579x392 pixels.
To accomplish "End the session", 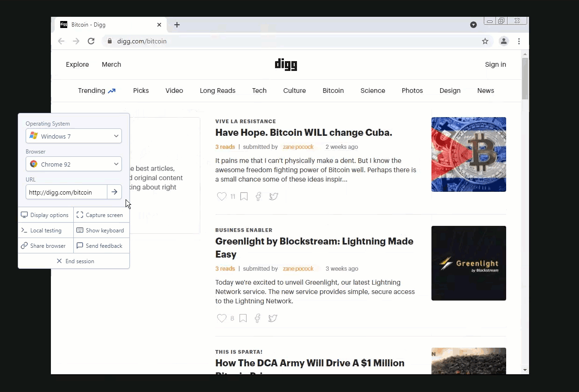I will 74,261.
